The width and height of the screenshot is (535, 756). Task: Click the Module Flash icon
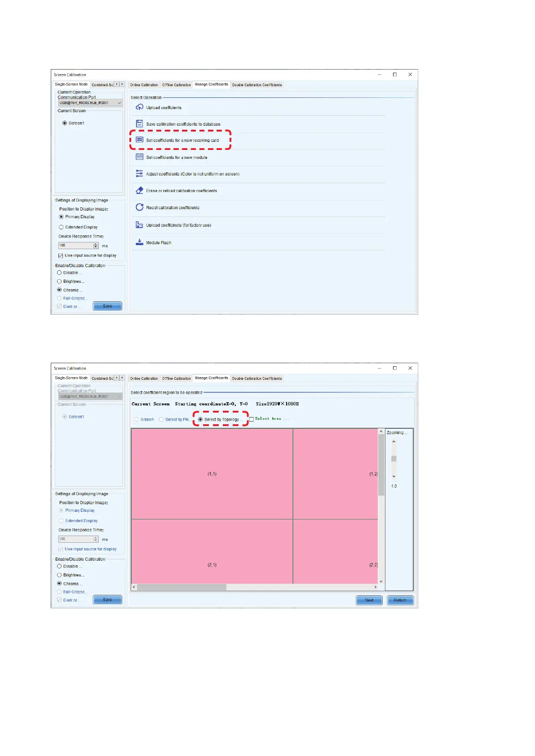tap(140, 242)
